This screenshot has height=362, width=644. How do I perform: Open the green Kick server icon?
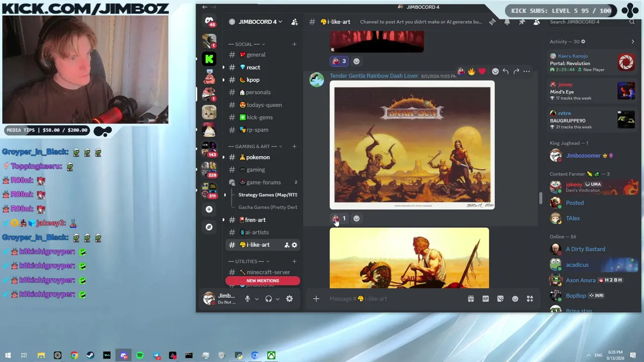pos(209,59)
